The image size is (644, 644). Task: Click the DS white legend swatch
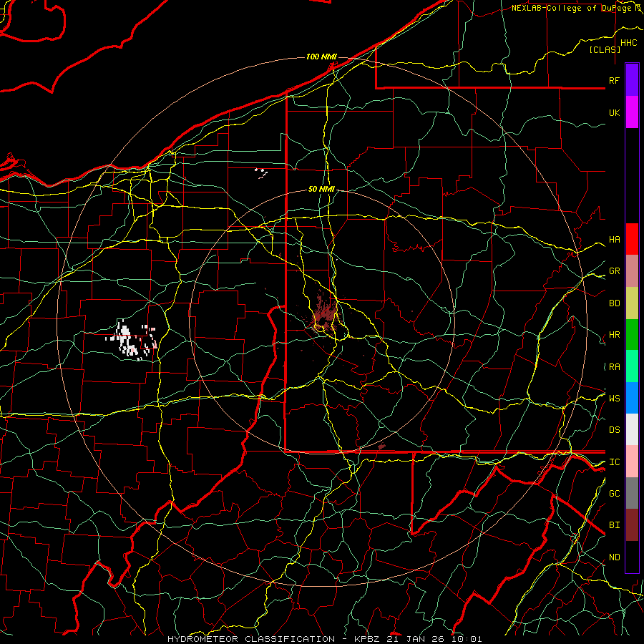632,429
